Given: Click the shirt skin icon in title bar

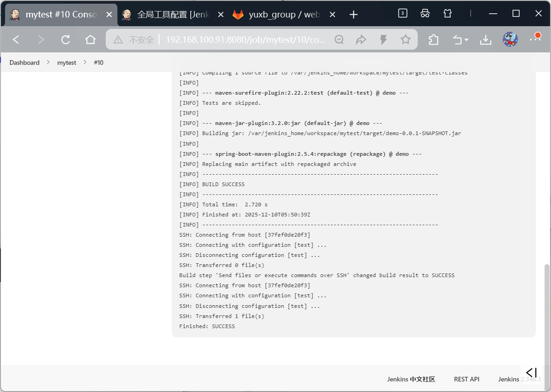Looking at the screenshot, I should click(x=447, y=13).
